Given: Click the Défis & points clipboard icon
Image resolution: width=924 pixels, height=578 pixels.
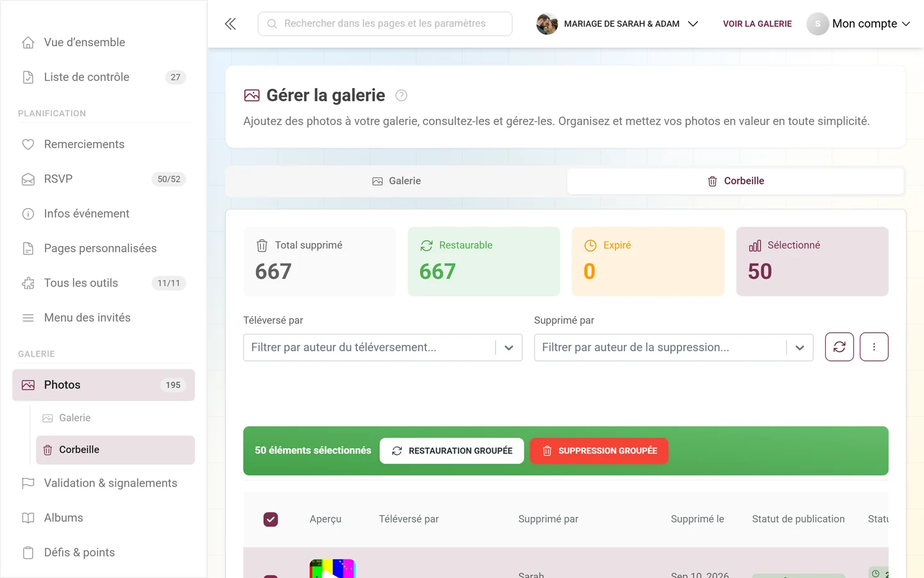Looking at the screenshot, I should pyautogui.click(x=28, y=553).
